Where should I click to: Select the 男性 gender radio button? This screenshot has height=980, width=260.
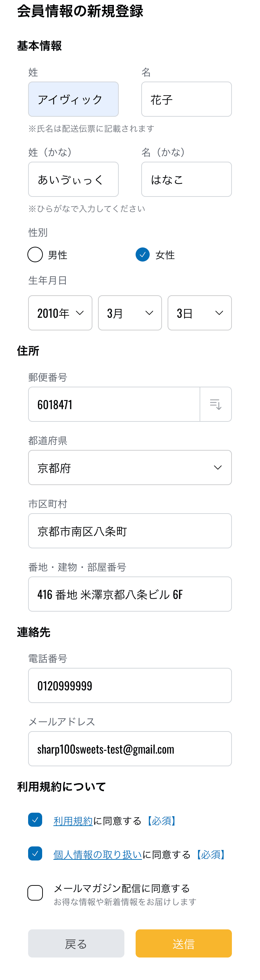(35, 255)
